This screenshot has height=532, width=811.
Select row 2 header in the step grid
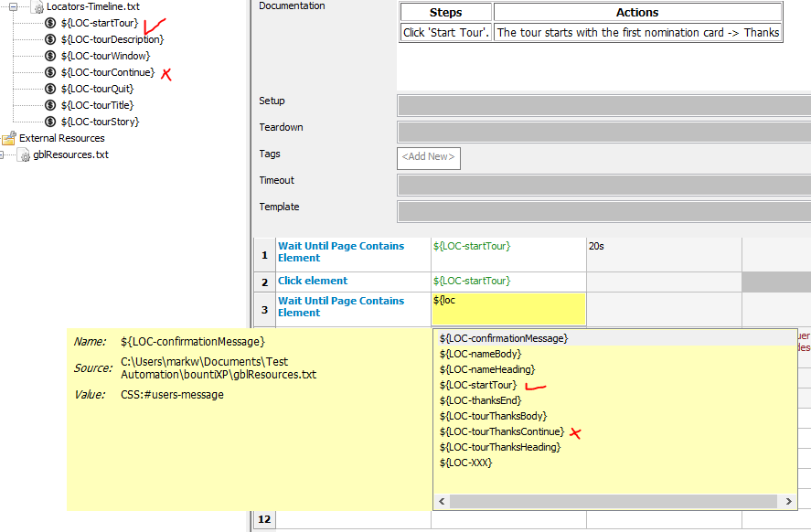coord(265,282)
